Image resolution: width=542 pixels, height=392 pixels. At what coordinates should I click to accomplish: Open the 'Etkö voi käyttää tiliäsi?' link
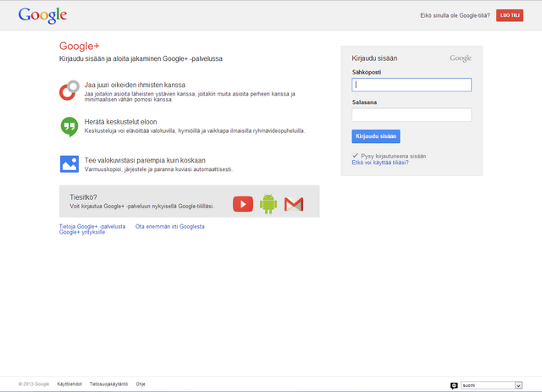[380, 163]
